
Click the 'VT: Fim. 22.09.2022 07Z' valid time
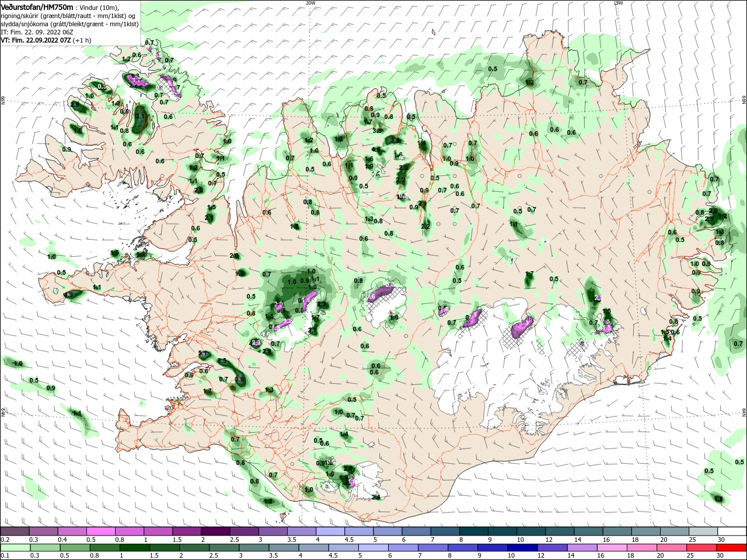click(x=36, y=40)
